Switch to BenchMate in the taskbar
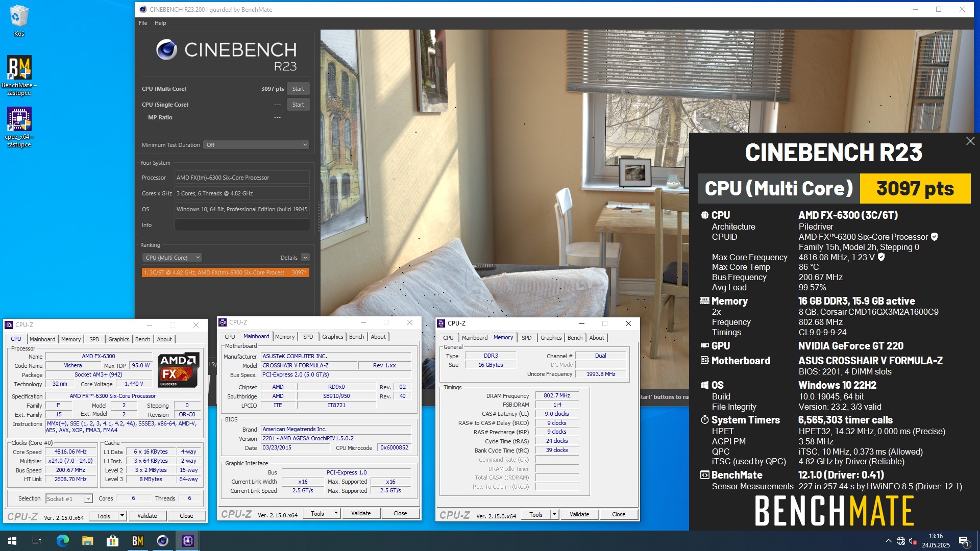 [137, 541]
